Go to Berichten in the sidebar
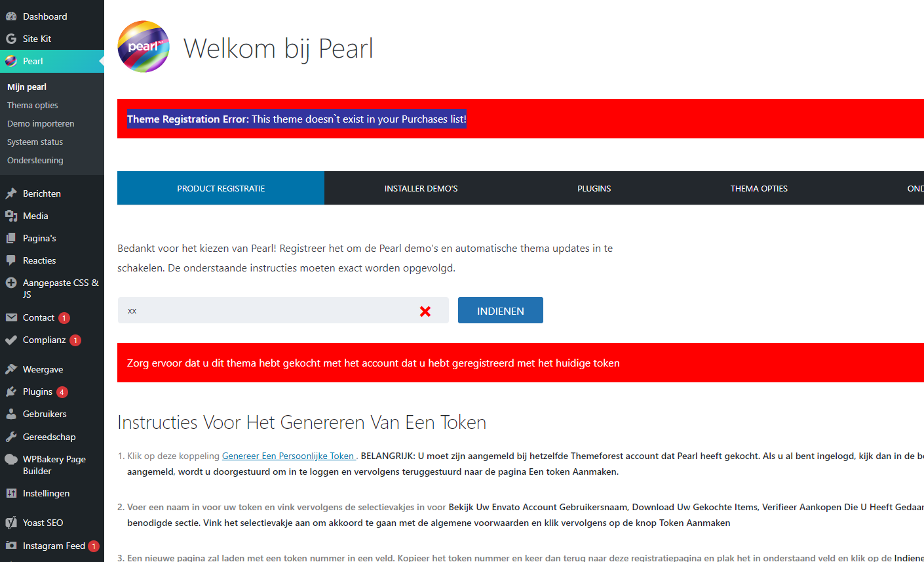 tap(42, 193)
